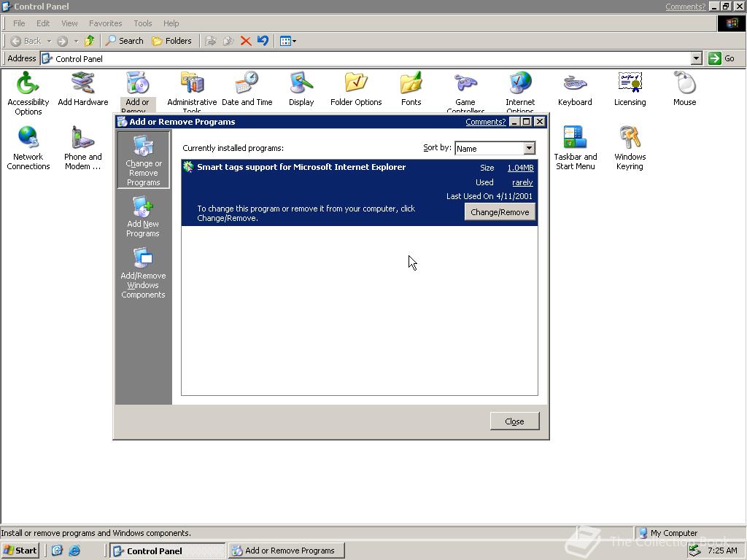
Task: Select Add/Remove Windows Components in sidebar
Action: point(143,273)
